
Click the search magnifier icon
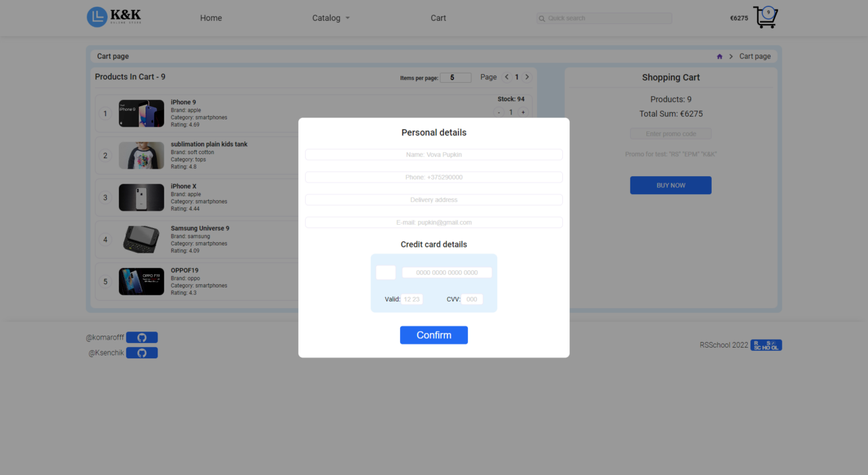pyautogui.click(x=542, y=19)
